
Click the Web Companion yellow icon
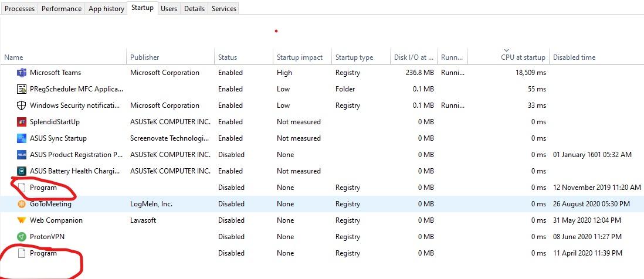(x=21, y=220)
